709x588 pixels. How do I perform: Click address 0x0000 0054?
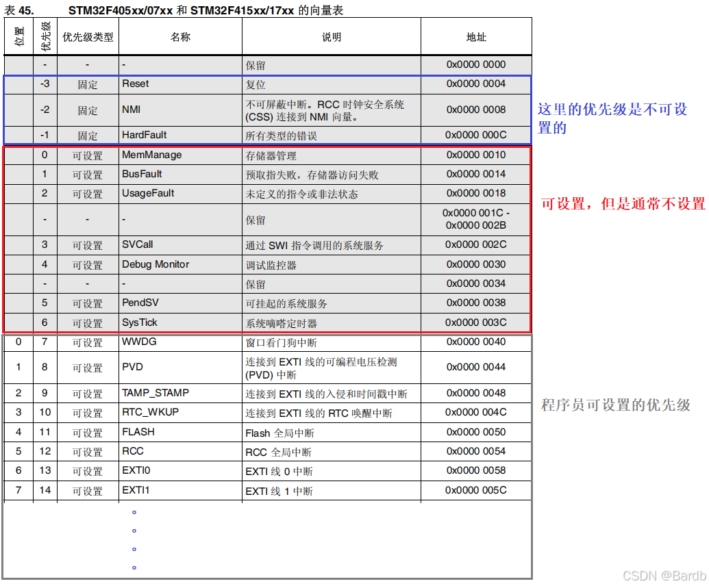(x=476, y=452)
